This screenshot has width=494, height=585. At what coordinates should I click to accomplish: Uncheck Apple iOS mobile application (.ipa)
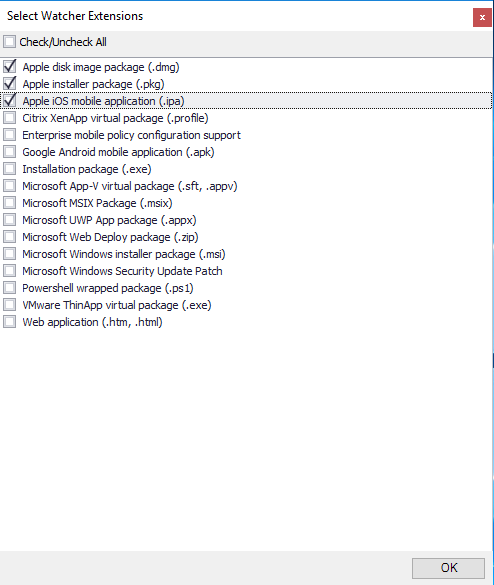(x=9, y=101)
